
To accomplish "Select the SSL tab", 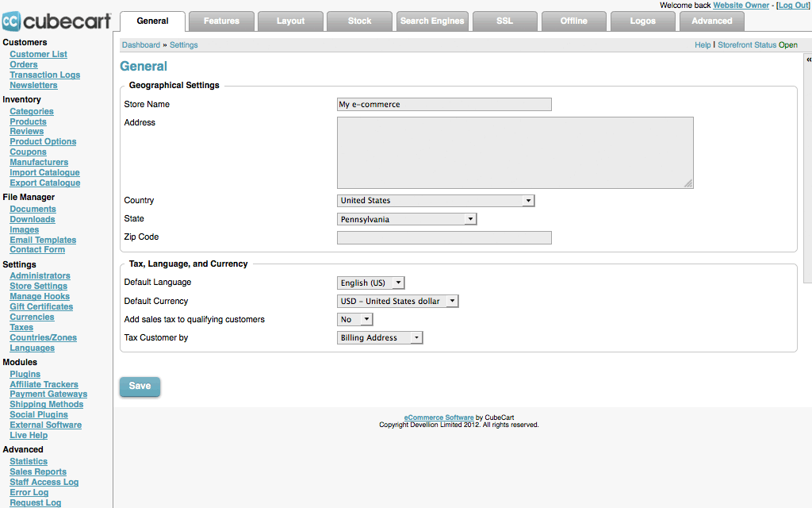I will [504, 21].
